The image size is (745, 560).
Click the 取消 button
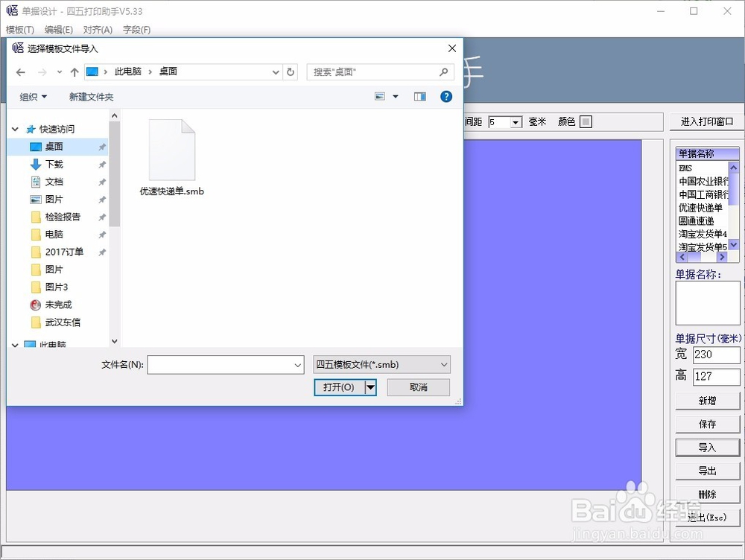coord(418,387)
